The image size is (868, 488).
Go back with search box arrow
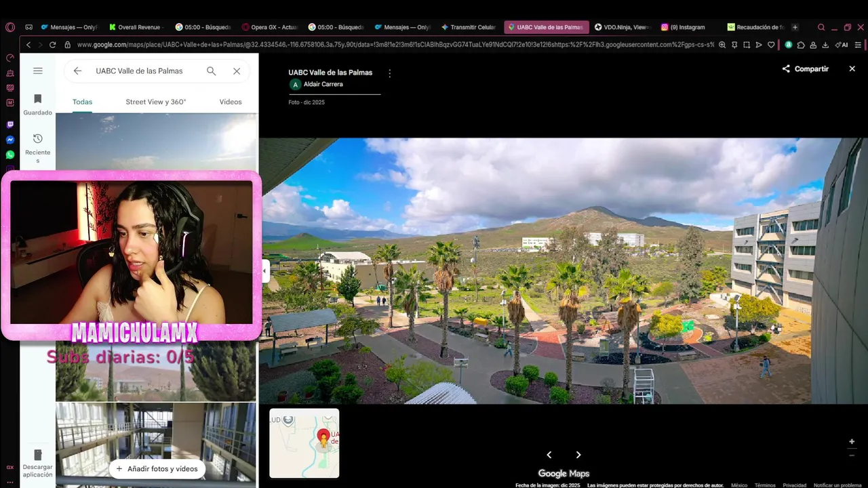(x=77, y=70)
